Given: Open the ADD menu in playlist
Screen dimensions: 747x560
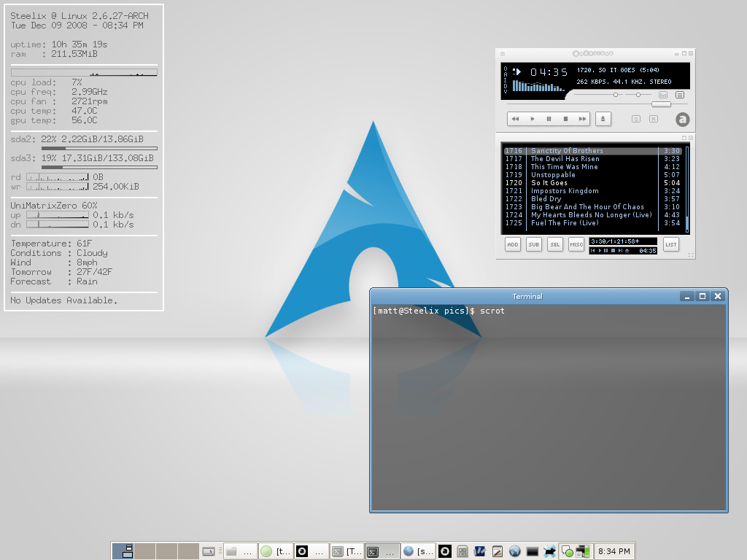Looking at the screenshot, I should pos(513,245).
